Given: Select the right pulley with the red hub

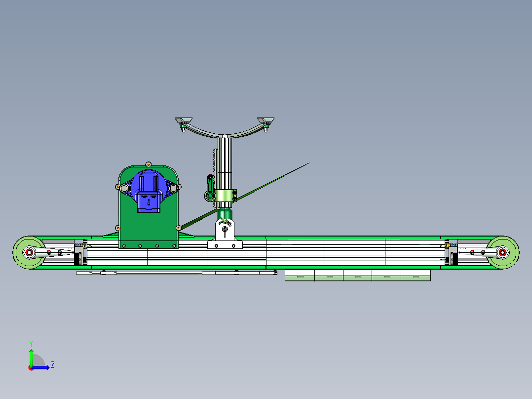Looking at the screenshot, I should point(503,253).
